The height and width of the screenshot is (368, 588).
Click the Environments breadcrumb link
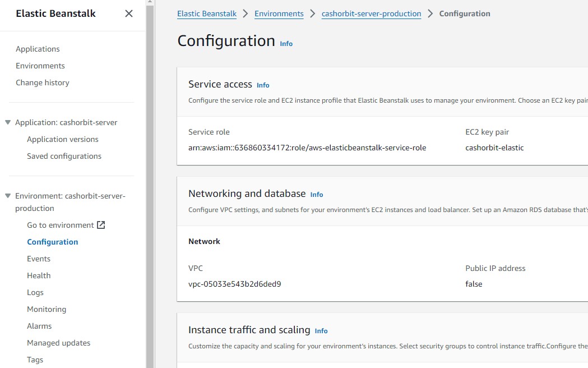click(x=279, y=13)
